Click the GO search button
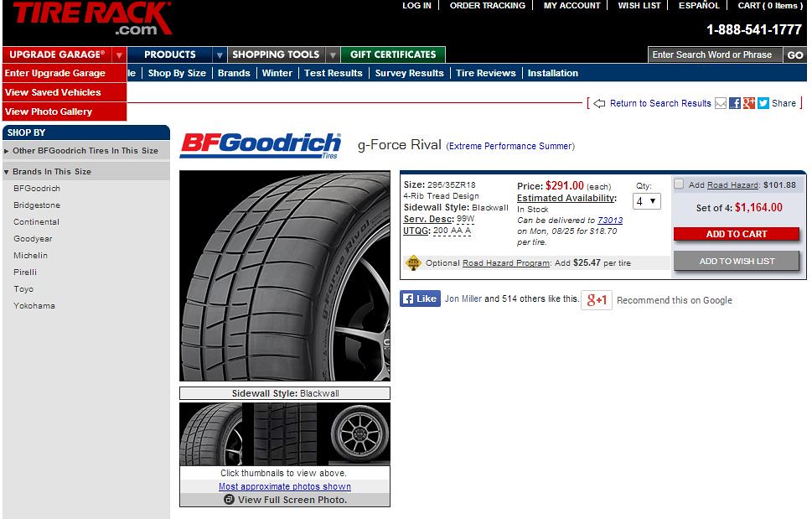Viewport: 812px width, 519px height. [x=795, y=54]
